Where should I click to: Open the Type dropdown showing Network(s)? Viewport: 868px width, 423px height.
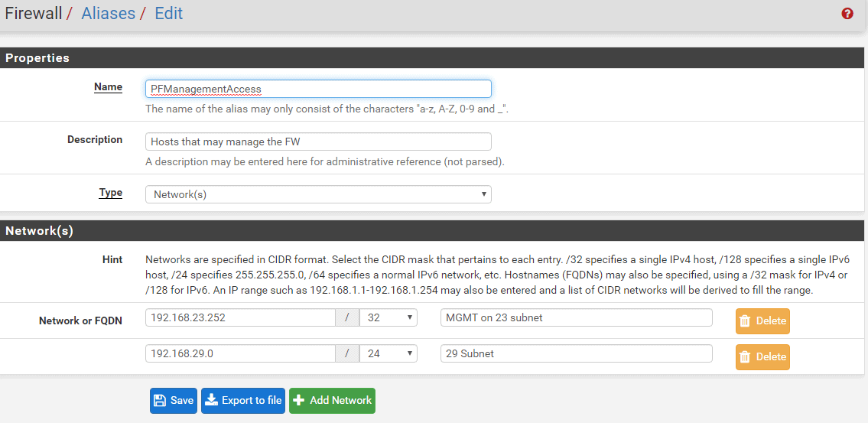(x=318, y=194)
